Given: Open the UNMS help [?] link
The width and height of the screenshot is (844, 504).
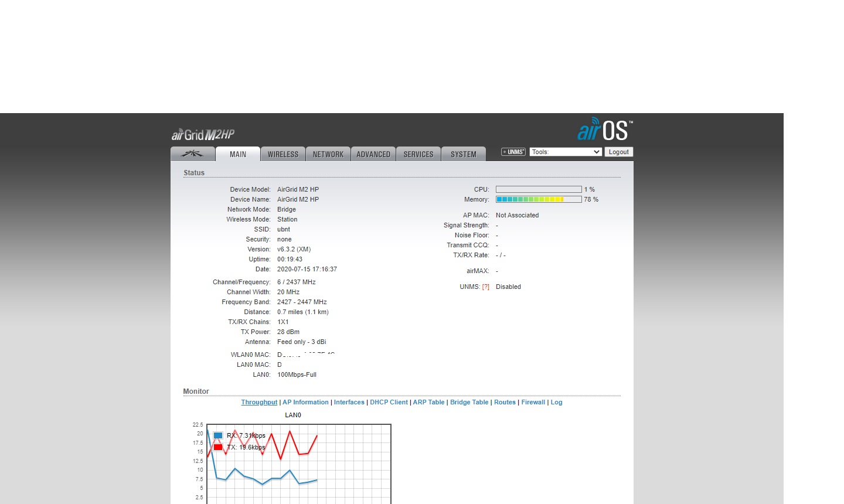Looking at the screenshot, I should pyautogui.click(x=485, y=287).
